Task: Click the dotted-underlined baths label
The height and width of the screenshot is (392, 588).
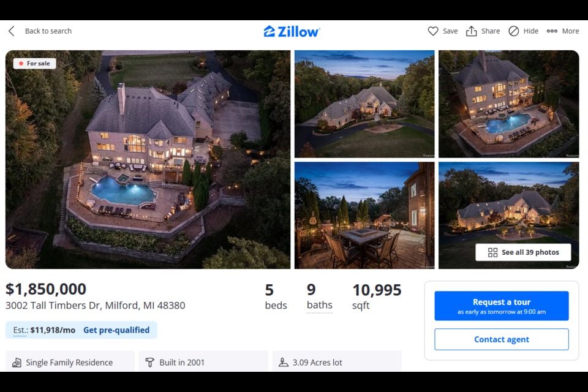Action: 320,306
